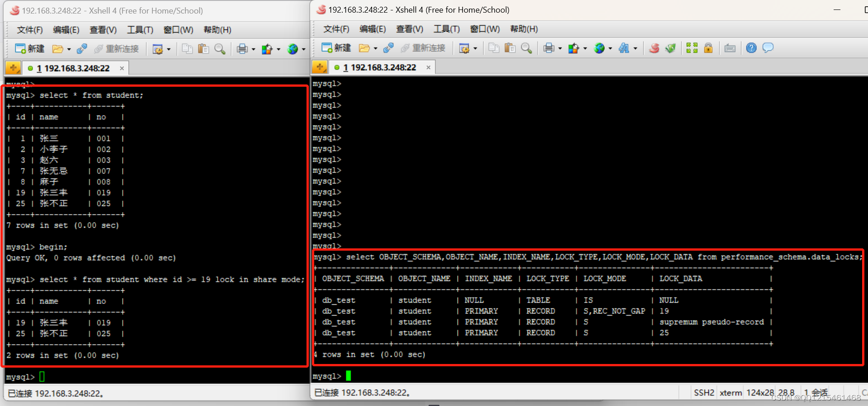Image resolution: width=868 pixels, height=406 pixels.
Task: Open 工具(T) menu in left Xshell window
Action: point(140,30)
